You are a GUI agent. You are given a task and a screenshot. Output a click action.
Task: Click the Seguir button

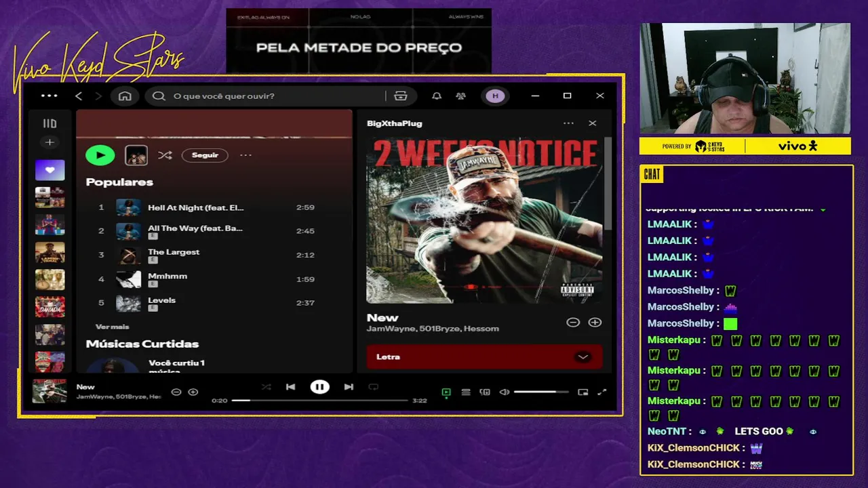click(205, 155)
